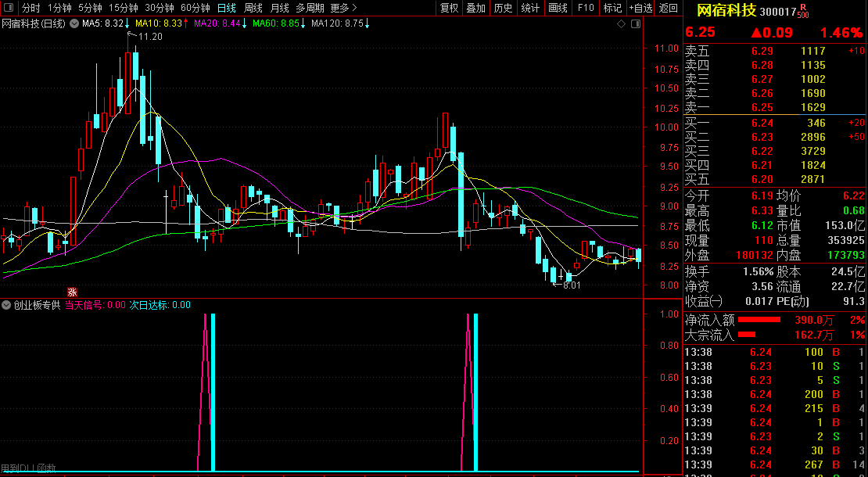Viewport: 868px width, 477px height.
Task: Expand the 创业板专供 indicator dropdown arrow
Action: [6, 305]
